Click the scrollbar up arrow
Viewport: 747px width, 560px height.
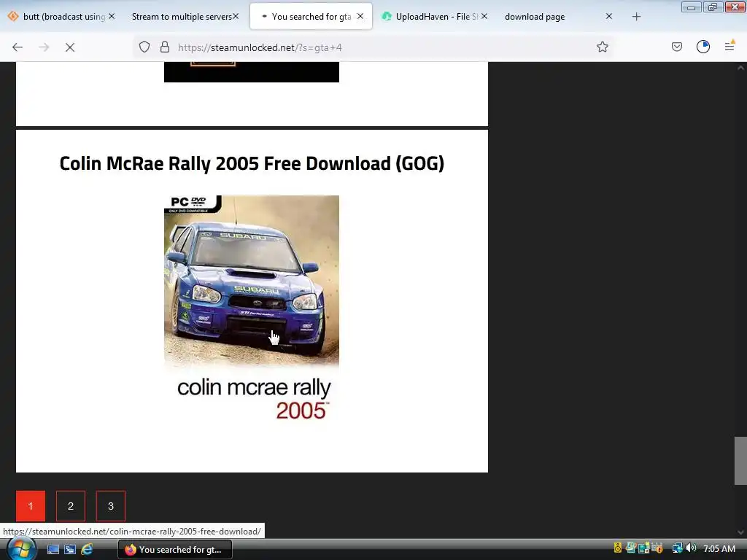coord(740,68)
